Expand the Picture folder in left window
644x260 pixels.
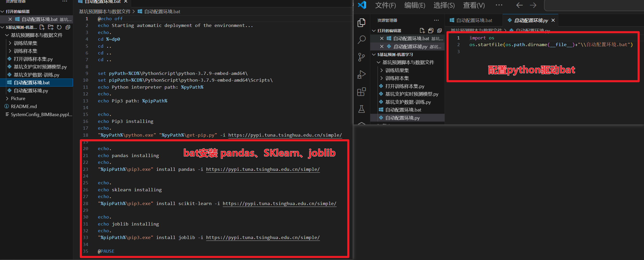[x=7, y=99]
